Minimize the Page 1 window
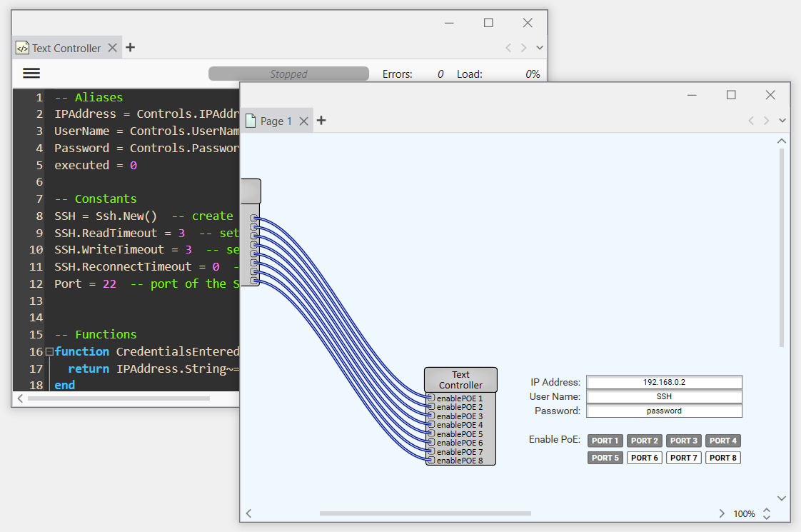 coord(692,95)
